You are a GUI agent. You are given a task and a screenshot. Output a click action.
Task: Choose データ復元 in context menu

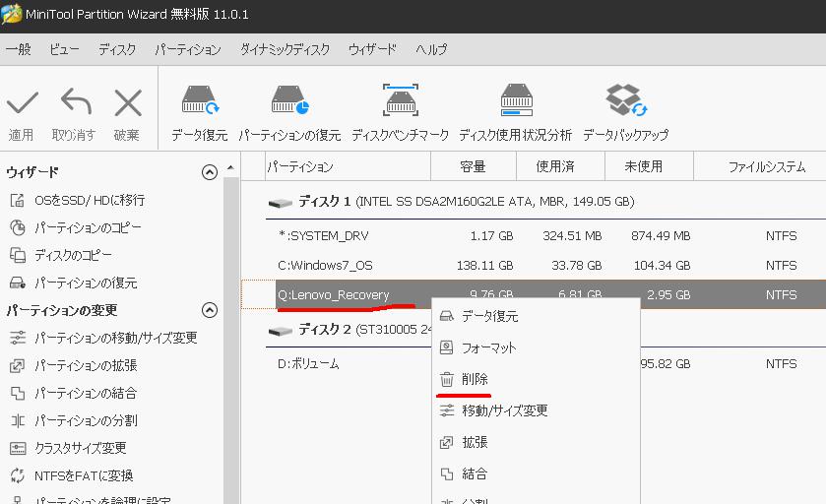coord(536,317)
